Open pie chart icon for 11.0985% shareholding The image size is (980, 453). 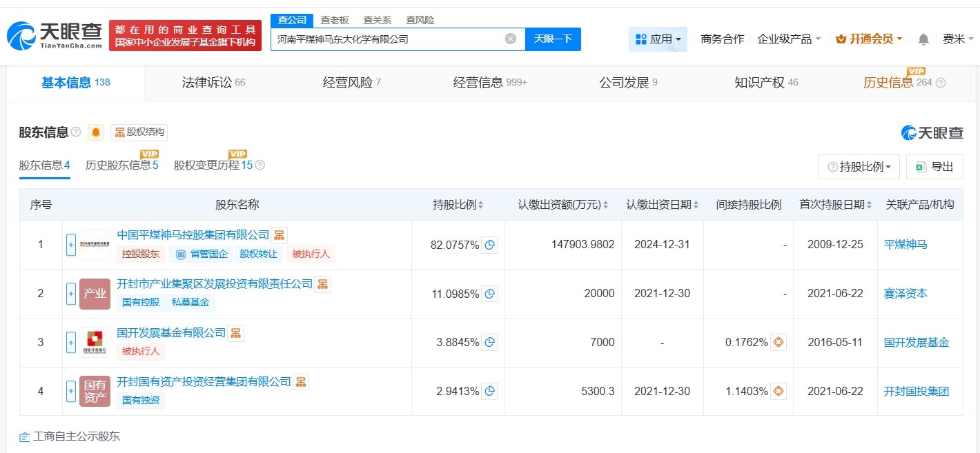489,294
